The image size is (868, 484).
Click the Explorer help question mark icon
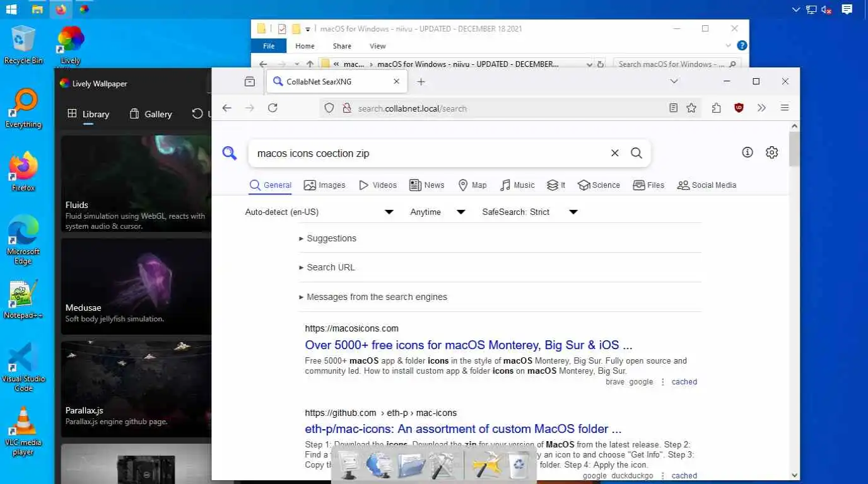coord(742,45)
